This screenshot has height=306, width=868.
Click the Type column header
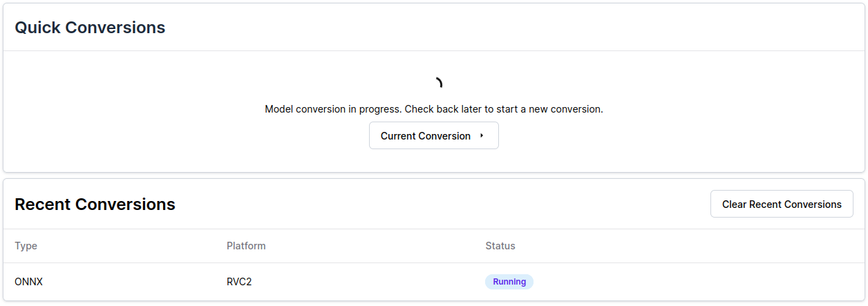pyautogui.click(x=26, y=246)
